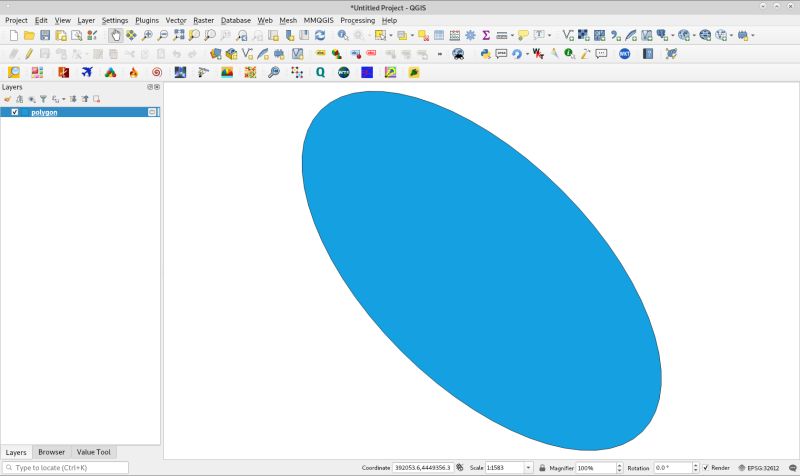
Task: Open Select Features dropdown arrow
Action: click(x=391, y=36)
